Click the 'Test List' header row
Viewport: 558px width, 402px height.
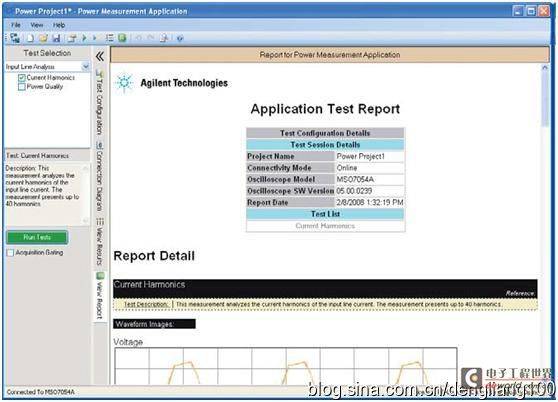[325, 214]
